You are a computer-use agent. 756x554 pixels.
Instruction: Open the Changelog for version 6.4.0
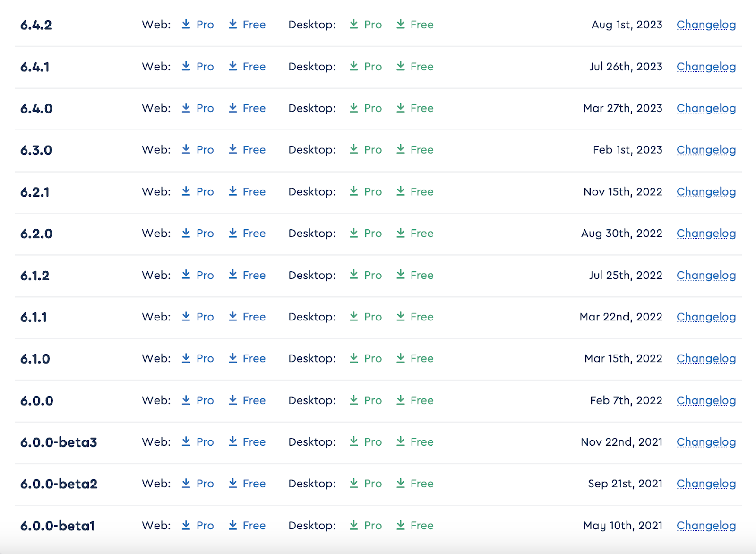(x=706, y=108)
